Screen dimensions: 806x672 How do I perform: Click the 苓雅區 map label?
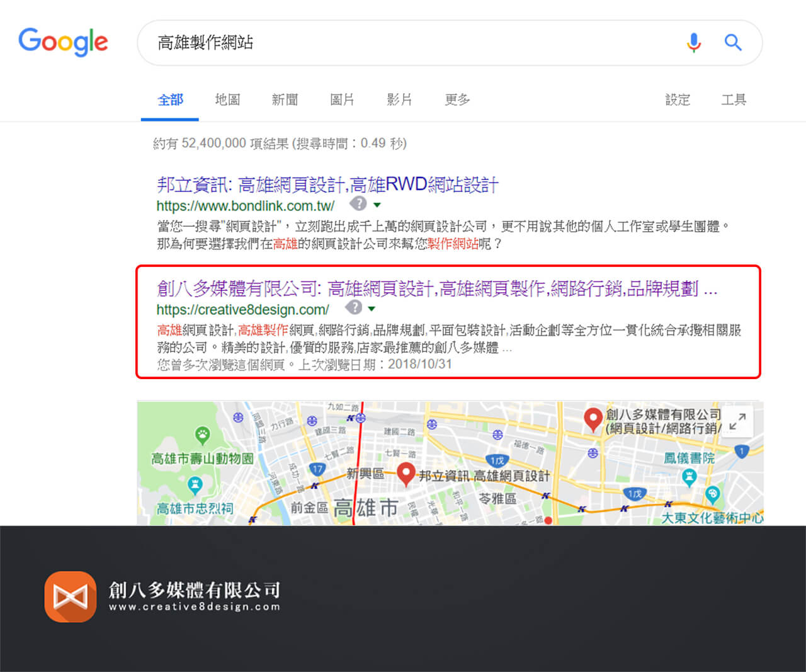tap(497, 498)
